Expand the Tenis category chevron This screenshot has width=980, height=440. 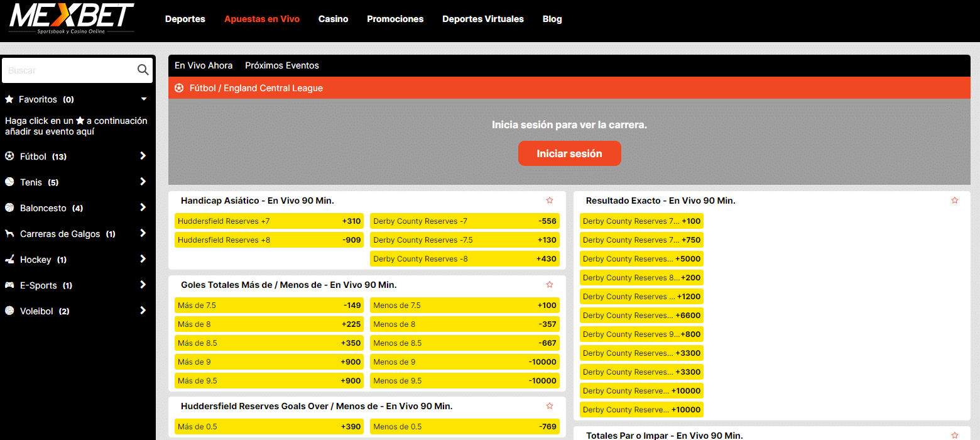[143, 182]
